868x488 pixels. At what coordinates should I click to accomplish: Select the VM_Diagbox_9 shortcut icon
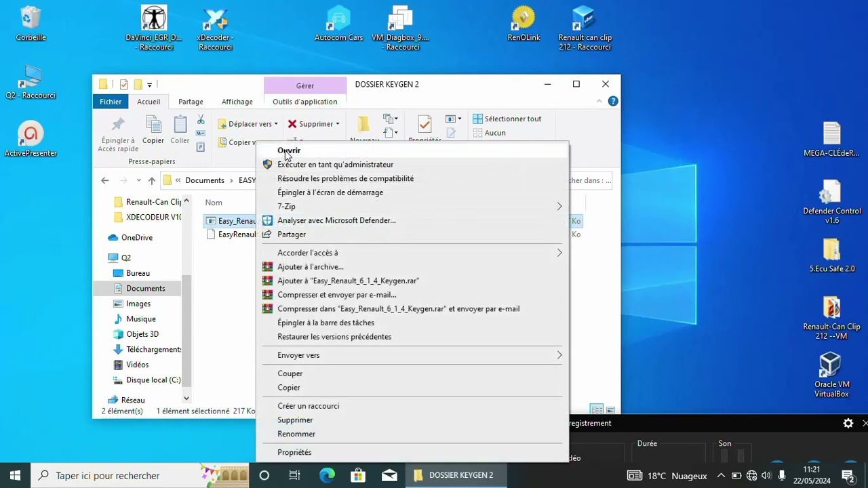(x=400, y=28)
